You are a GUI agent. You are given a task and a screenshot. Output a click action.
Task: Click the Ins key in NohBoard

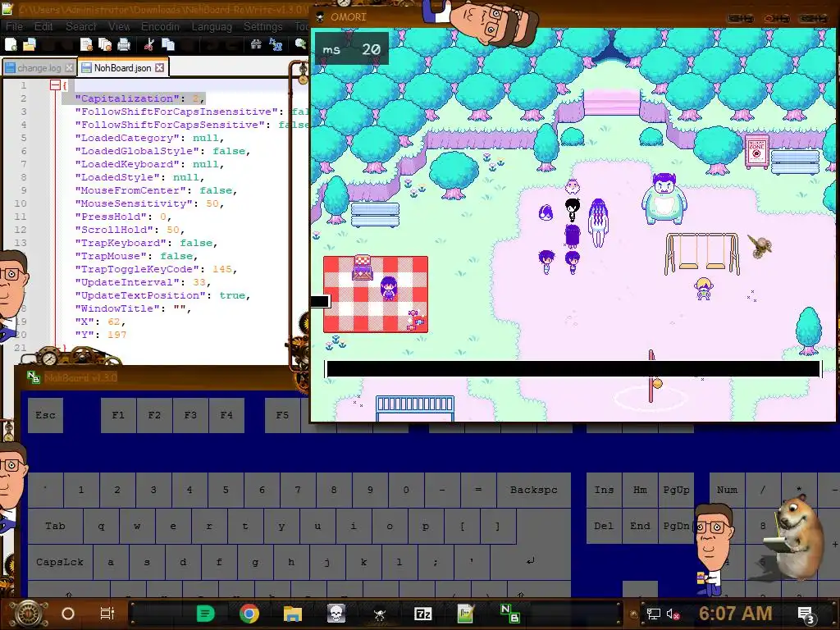pyautogui.click(x=604, y=490)
